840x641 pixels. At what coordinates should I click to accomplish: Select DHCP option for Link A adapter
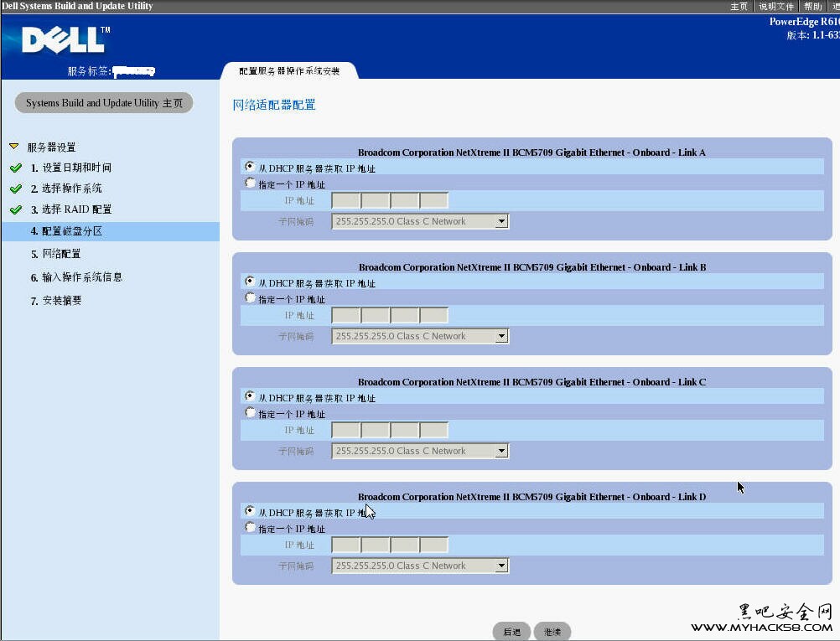click(249, 167)
